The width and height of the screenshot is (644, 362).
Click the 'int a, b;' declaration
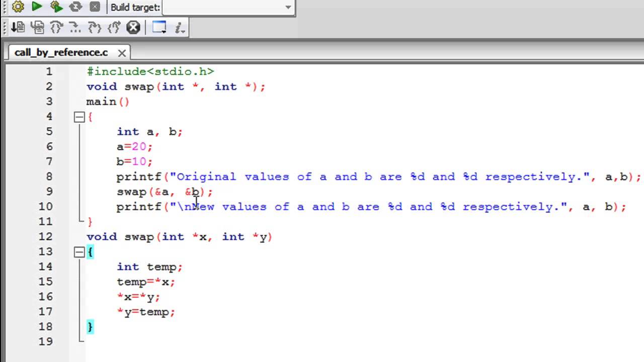(x=149, y=132)
